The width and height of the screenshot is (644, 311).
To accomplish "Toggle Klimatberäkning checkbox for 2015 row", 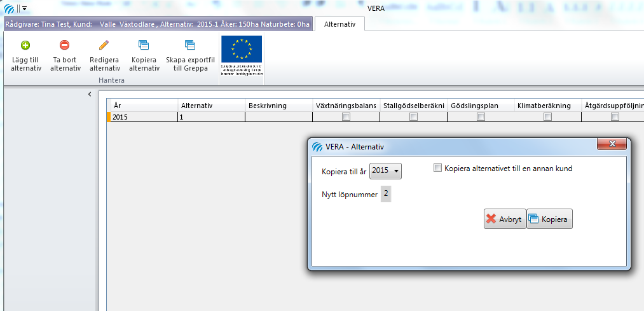I will tap(547, 117).
